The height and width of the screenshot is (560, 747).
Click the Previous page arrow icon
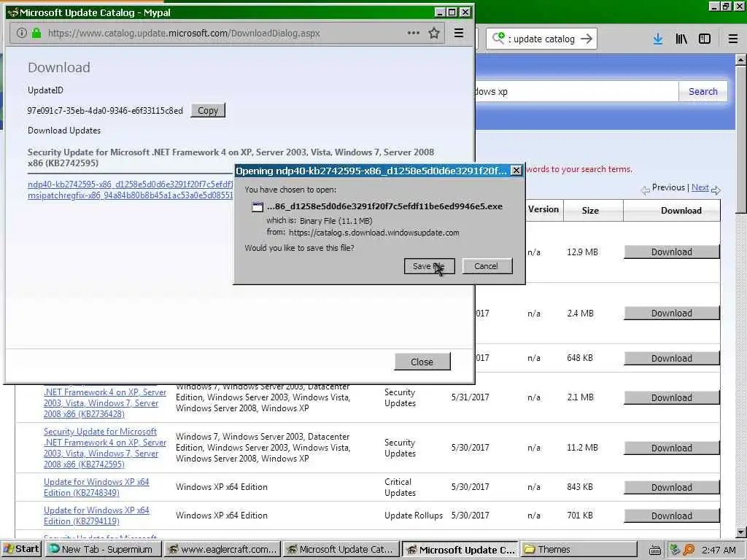click(x=645, y=190)
